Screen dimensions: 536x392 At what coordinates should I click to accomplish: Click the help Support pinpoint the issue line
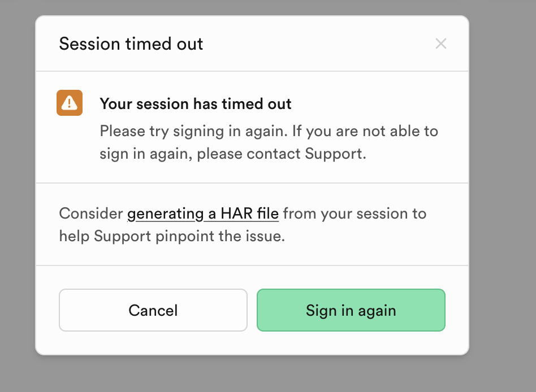pyautogui.click(x=172, y=236)
